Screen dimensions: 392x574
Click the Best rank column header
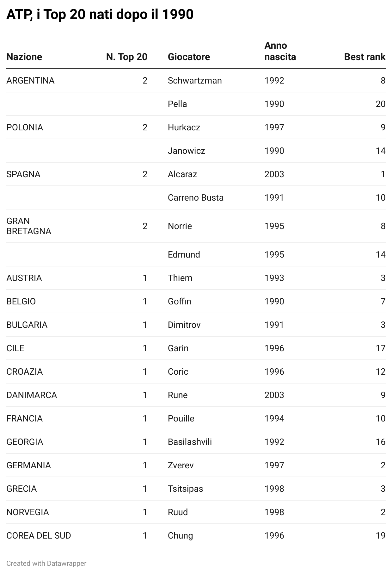tap(365, 57)
